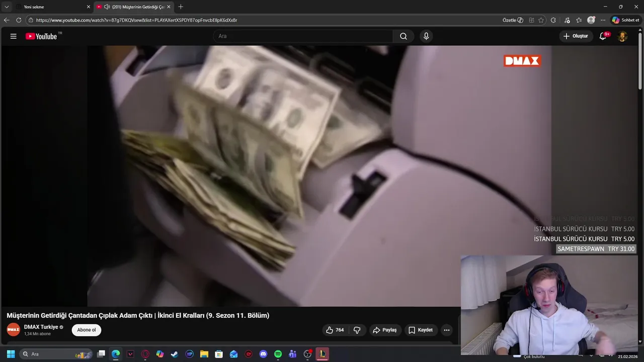644x362 pixels.
Task: Reload the page with refresh icon
Action: click(19, 20)
